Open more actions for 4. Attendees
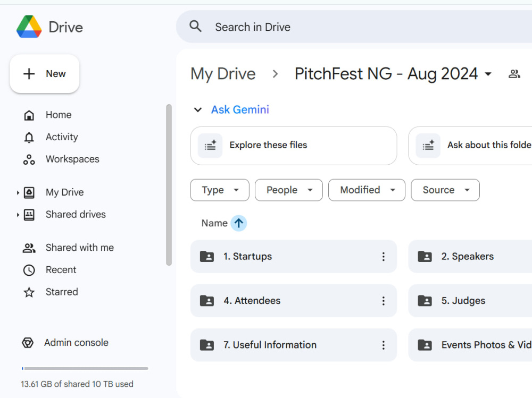The height and width of the screenshot is (398, 532). point(384,301)
